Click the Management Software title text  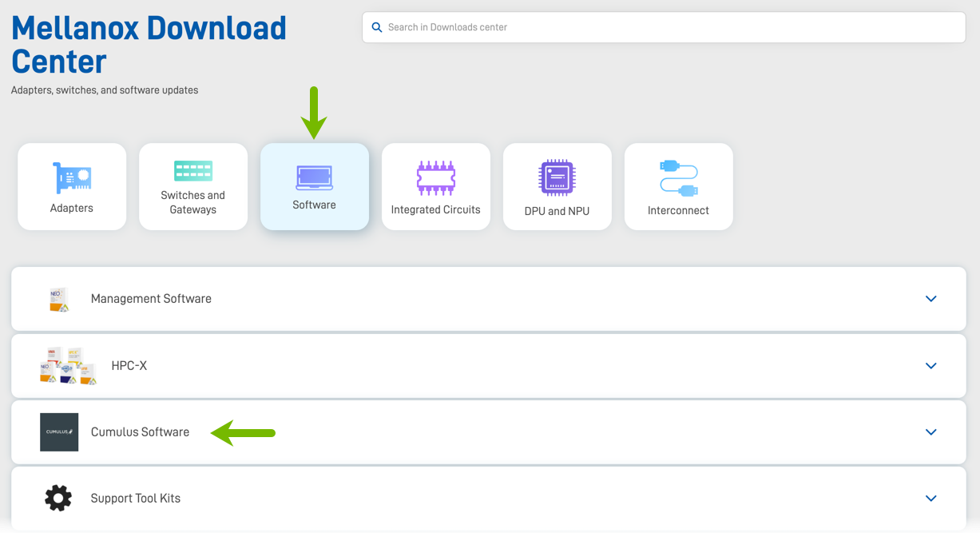[x=151, y=299]
